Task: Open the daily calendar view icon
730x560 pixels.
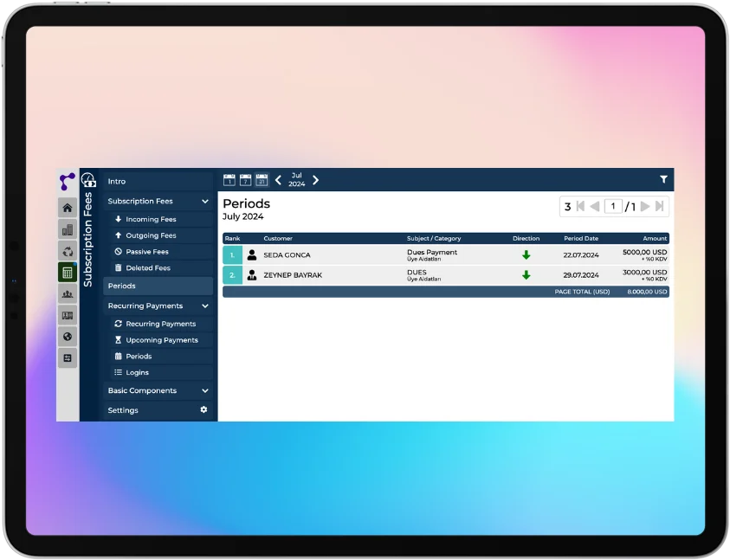Action: 229,180
